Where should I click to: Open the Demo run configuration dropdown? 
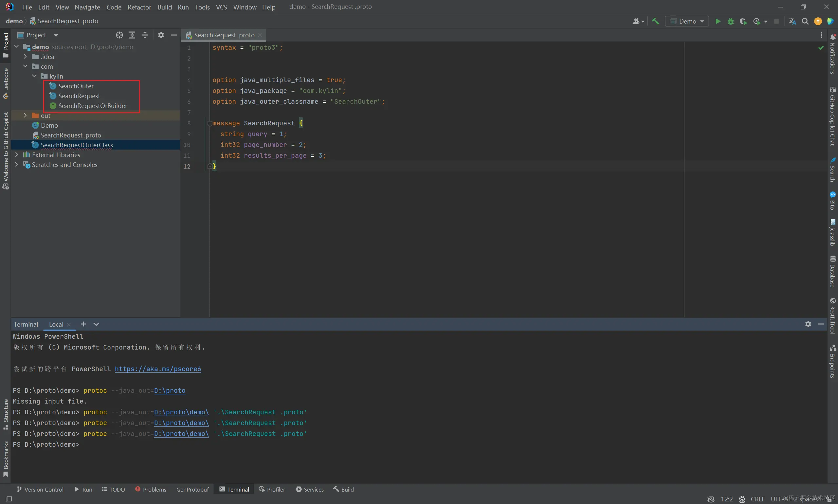pyautogui.click(x=687, y=21)
